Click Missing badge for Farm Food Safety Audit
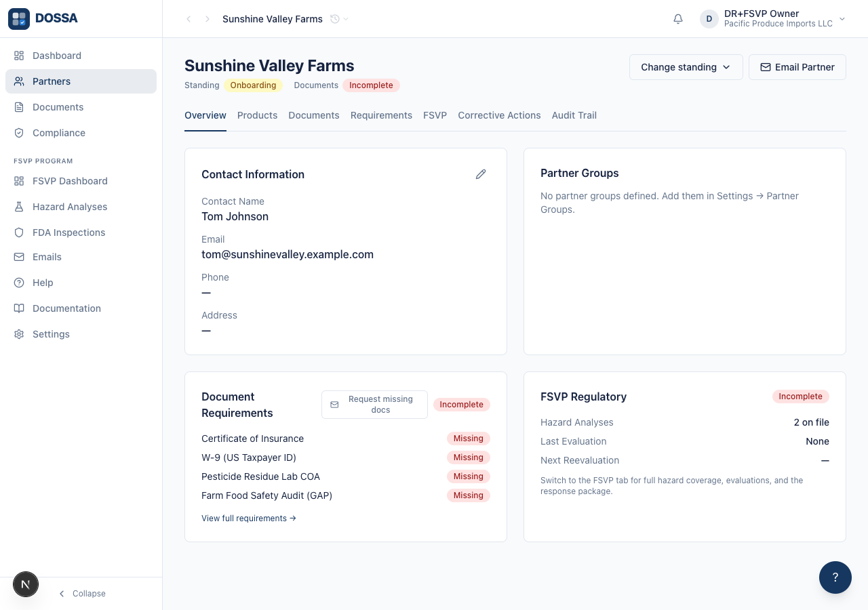This screenshot has height=610, width=868. [469, 495]
